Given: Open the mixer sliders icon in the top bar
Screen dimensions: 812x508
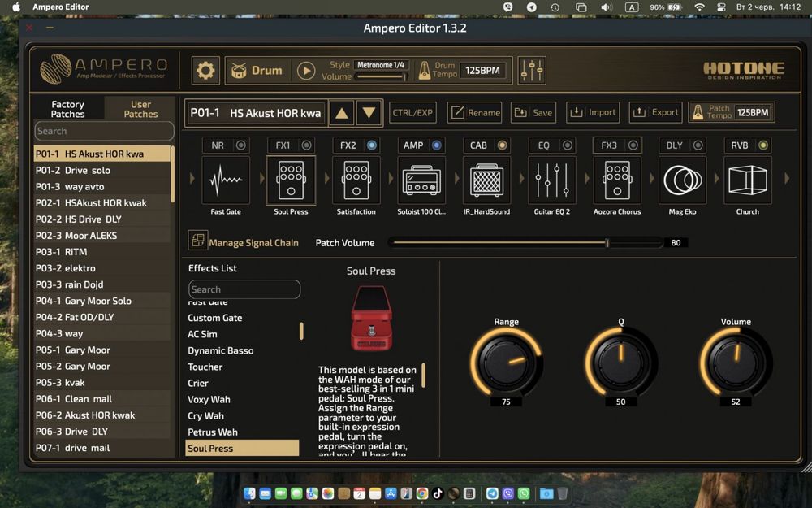Looking at the screenshot, I should click(x=532, y=71).
